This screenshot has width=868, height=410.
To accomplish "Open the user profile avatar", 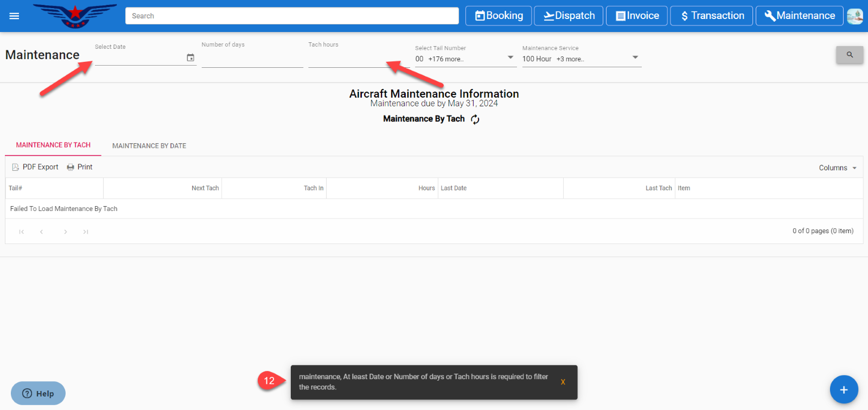I will (854, 16).
